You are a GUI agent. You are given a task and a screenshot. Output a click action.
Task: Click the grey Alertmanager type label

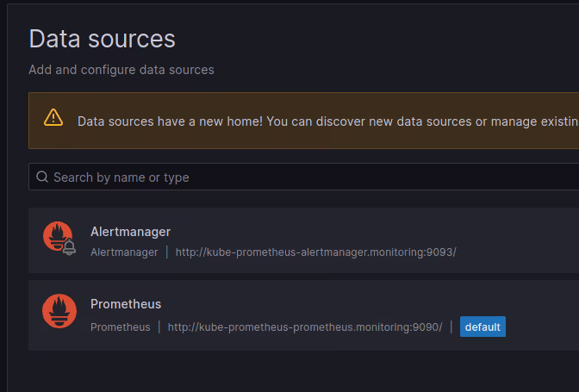coord(124,252)
